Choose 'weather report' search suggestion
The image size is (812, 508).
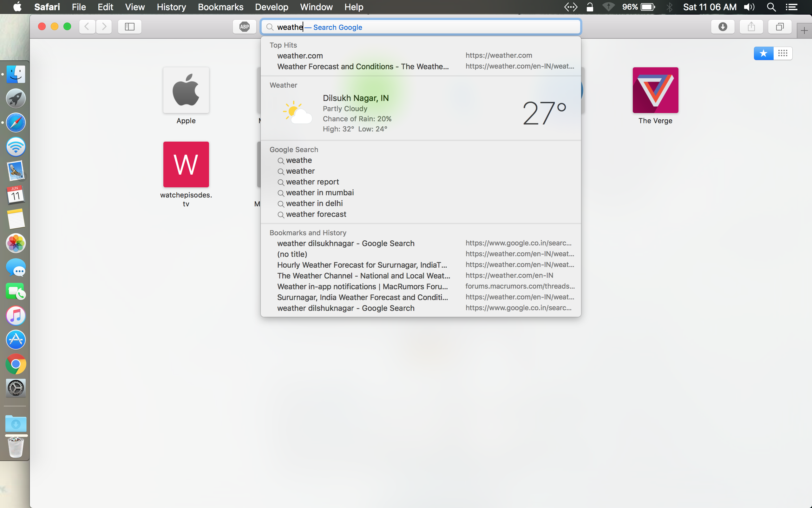click(x=421, y=182)
